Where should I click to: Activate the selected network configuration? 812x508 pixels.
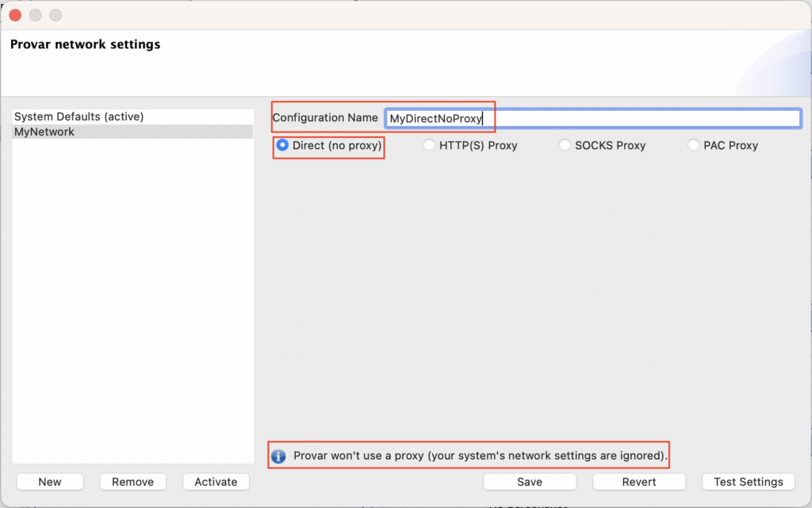216,482
